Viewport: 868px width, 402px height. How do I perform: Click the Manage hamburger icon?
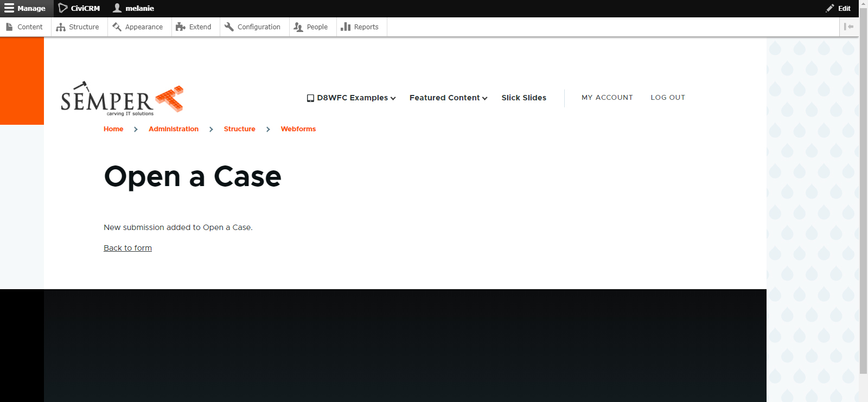9,8
